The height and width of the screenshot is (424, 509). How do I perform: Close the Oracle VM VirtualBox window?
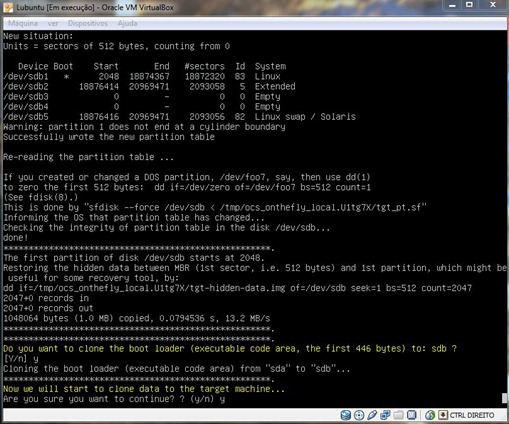(493, 5)
